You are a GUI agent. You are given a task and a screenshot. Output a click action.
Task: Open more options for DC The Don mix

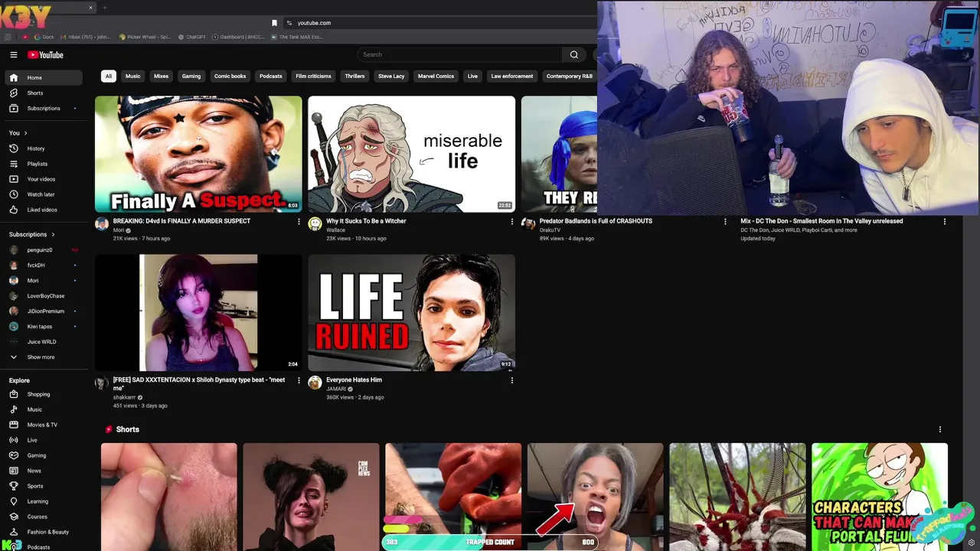pos(944,221)
